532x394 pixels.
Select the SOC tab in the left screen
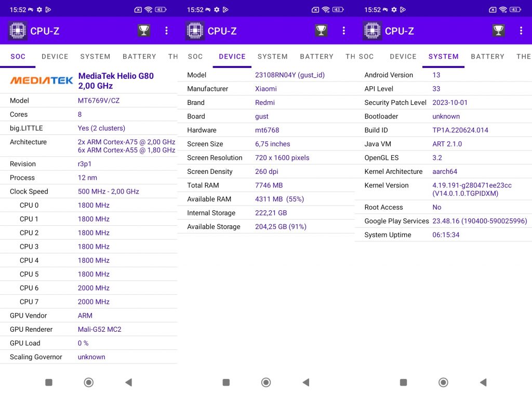(x=18, y=56)
